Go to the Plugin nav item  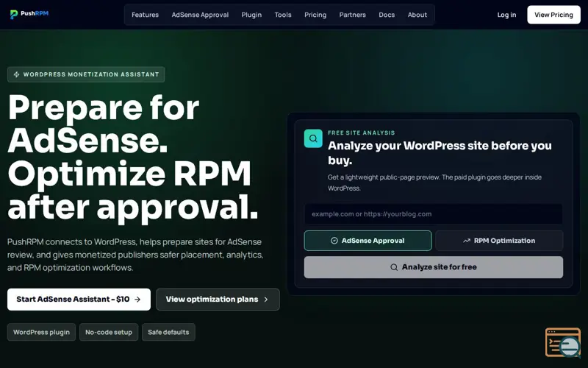point(251,15)
